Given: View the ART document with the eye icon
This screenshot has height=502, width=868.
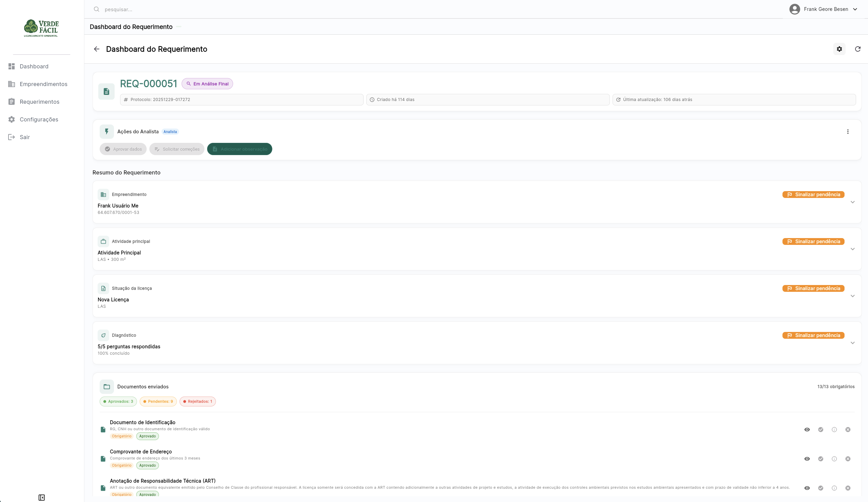Looking at the screenshot, I should click(x=807, y=488).
